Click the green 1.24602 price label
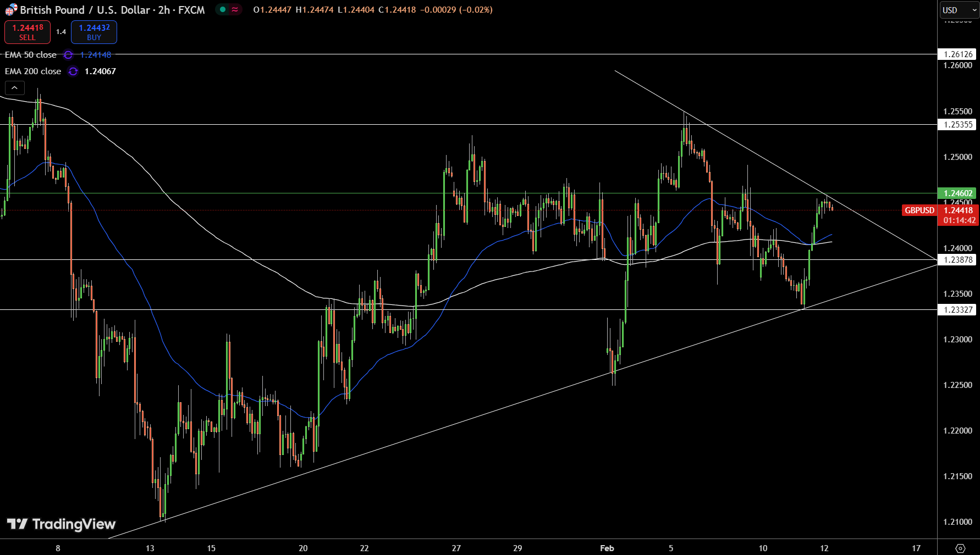 (x=957, y=193)
